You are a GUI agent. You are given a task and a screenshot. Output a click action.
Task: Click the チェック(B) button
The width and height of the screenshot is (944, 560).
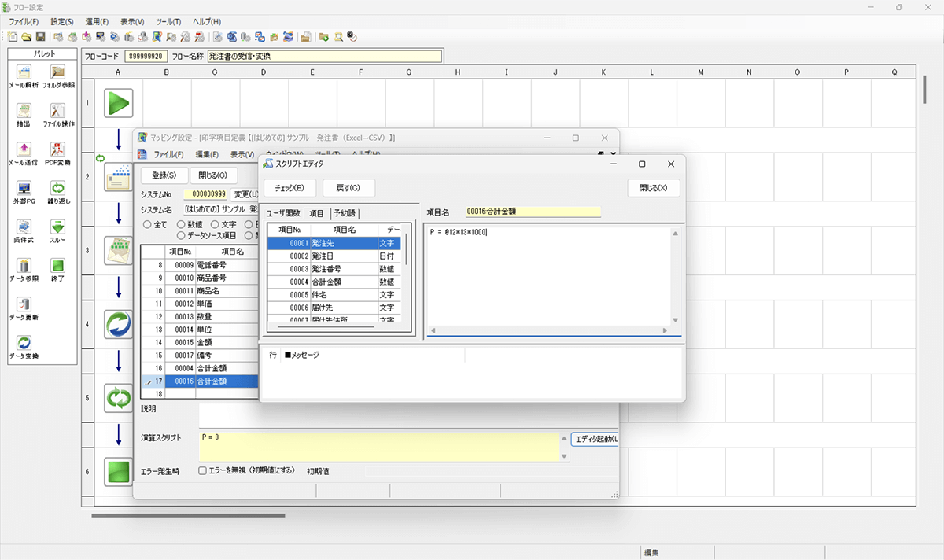(x=289, y=188)
